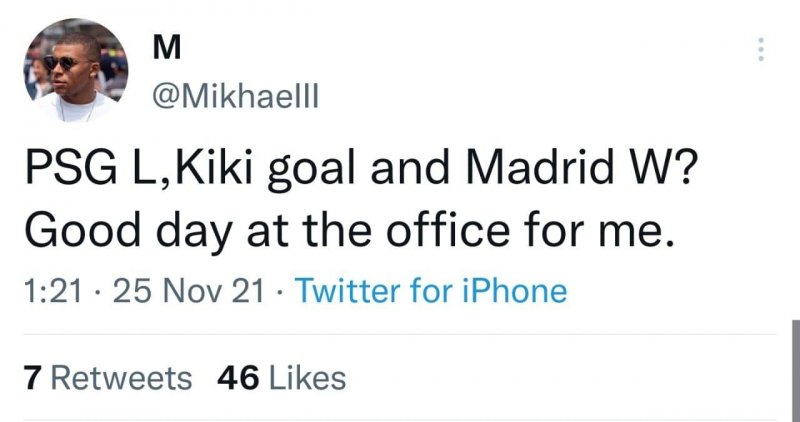This screenshot has width=800, height=422.
Task: View the Likes label list
Action: point(308,378)
